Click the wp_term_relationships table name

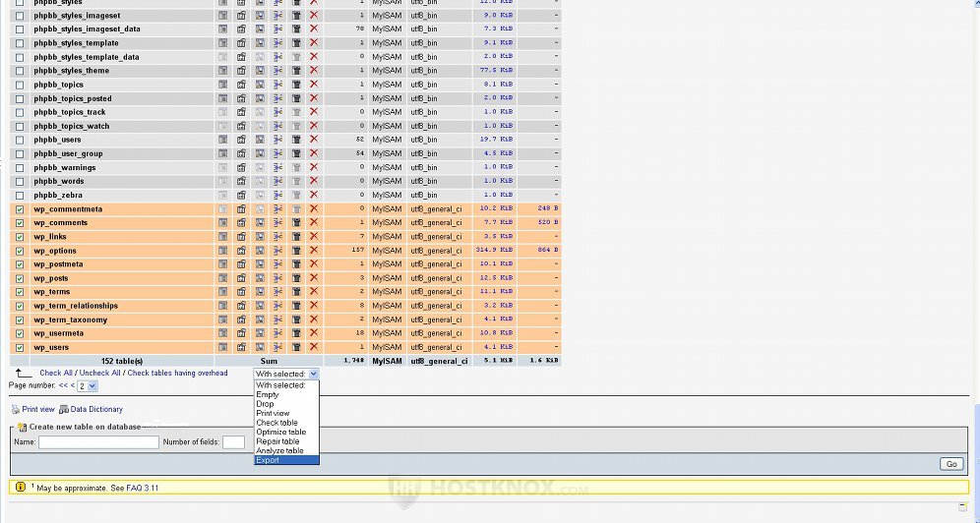pyautogui.click(x=76, y=306)
